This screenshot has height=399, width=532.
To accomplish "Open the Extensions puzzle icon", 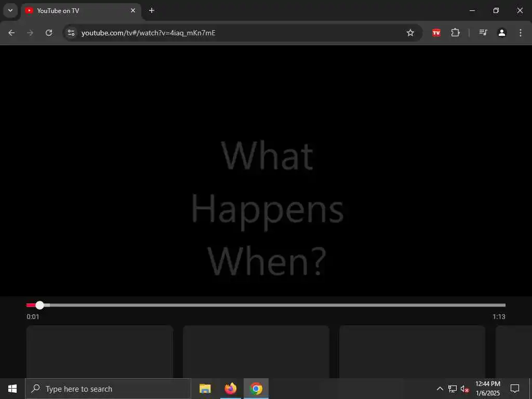I will pos(455,33).
